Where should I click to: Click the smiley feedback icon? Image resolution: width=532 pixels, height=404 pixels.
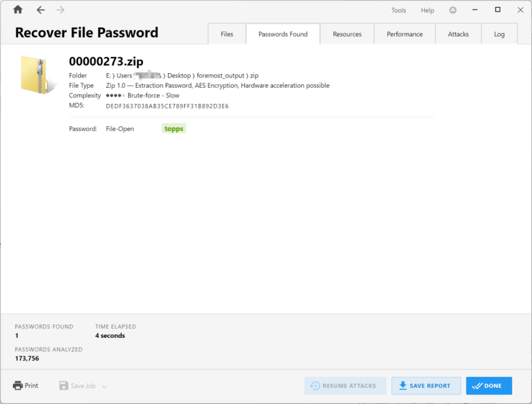[x=453, y=10]
